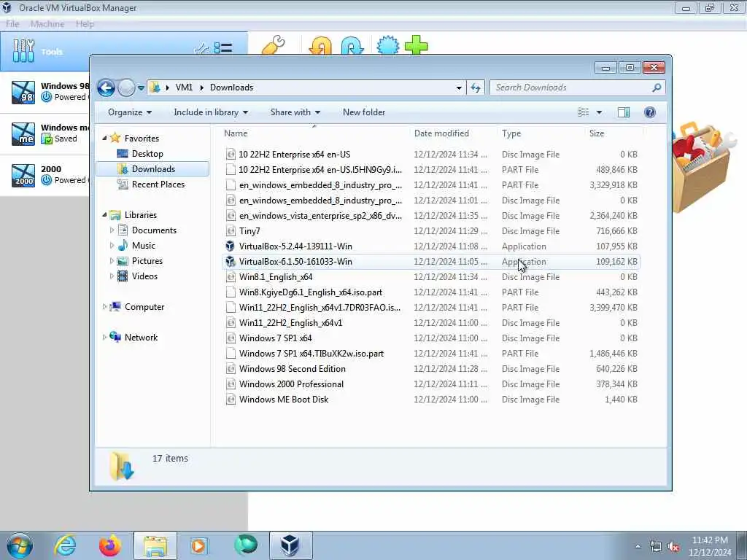This screenshot has height=560, width=747.
Task: Click the green plus Add icon in VirtualBox
Action: (x=416, y=46)
